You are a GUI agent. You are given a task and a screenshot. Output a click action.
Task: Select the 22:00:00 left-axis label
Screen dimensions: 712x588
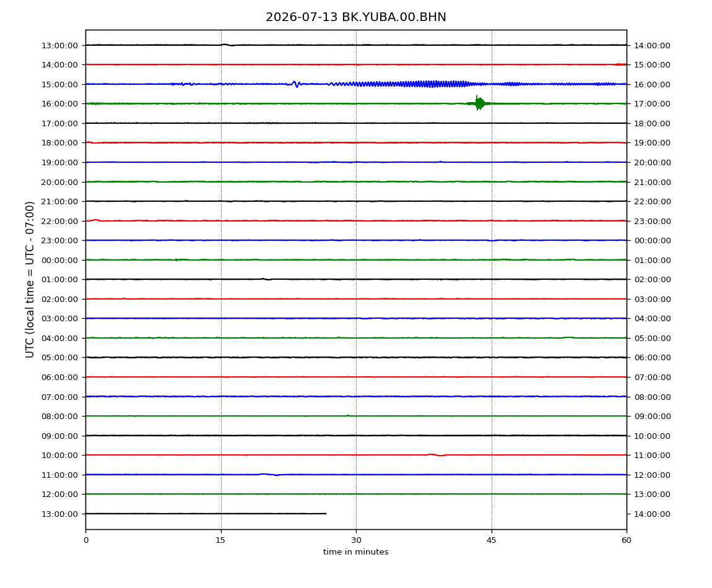(x=59, y=221)
